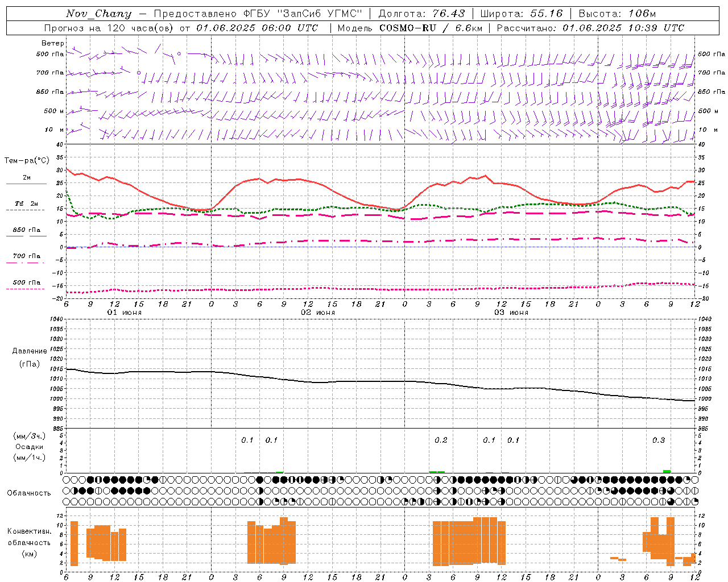This screenshot has width=728, height=582.
Task: Click the Nov_Chany station title
Action: [x=98, y=14]
